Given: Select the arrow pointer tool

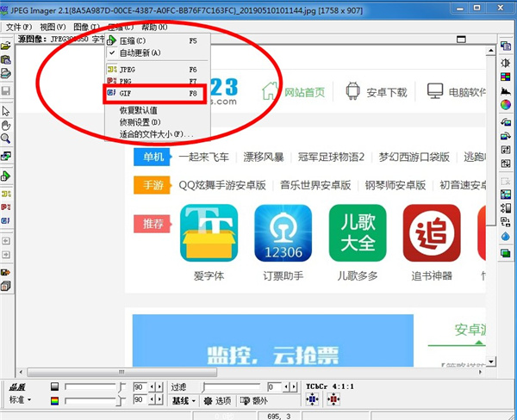Looking at the screenshot, I should [x=6, y=111].
